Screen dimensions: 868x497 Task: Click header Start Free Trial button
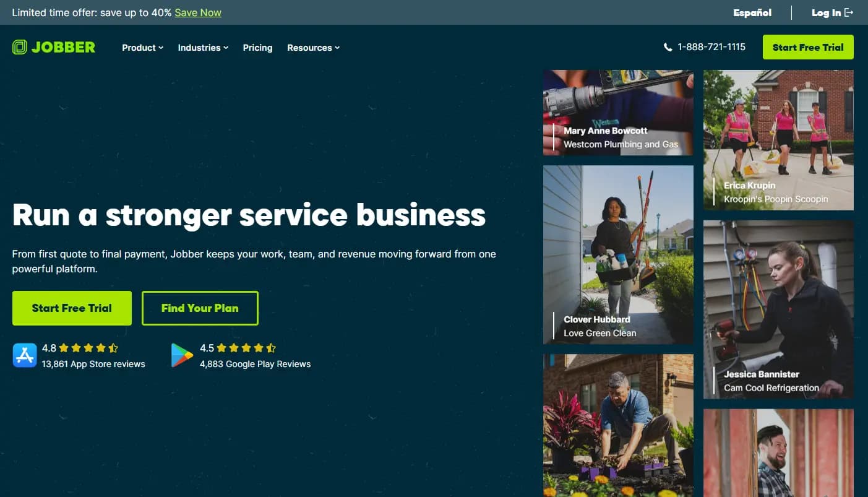[808, 47]
